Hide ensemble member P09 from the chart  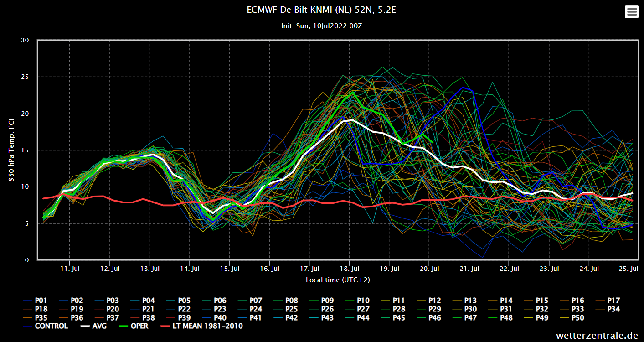coord(321,301)
